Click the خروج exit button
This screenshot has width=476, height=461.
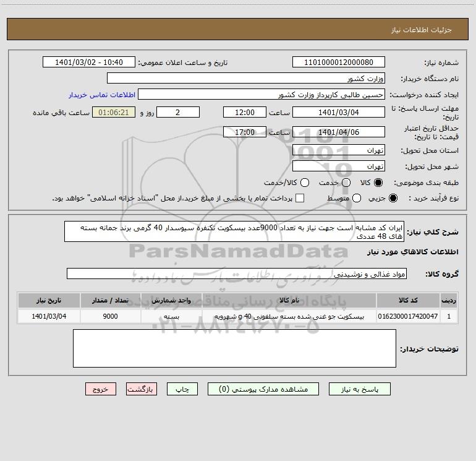tap(101, 389)
